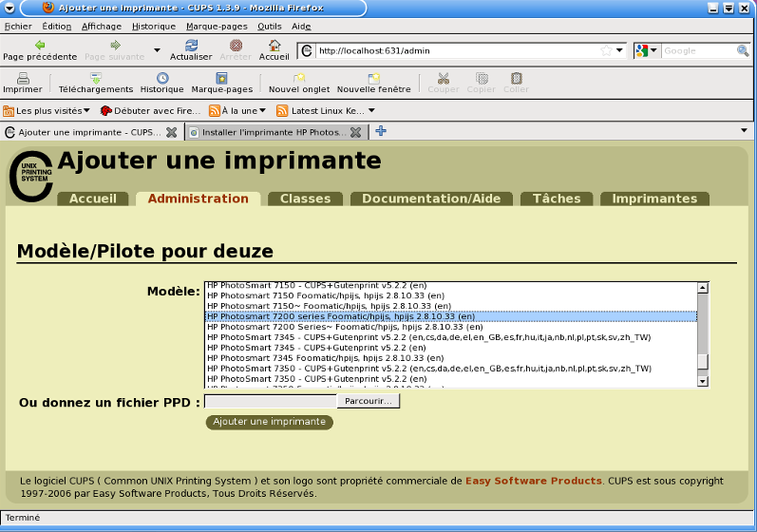Select HP PhotoSmart 7345 Gutenprint multilingual entry
757x532 pixels.
[451, 337]
